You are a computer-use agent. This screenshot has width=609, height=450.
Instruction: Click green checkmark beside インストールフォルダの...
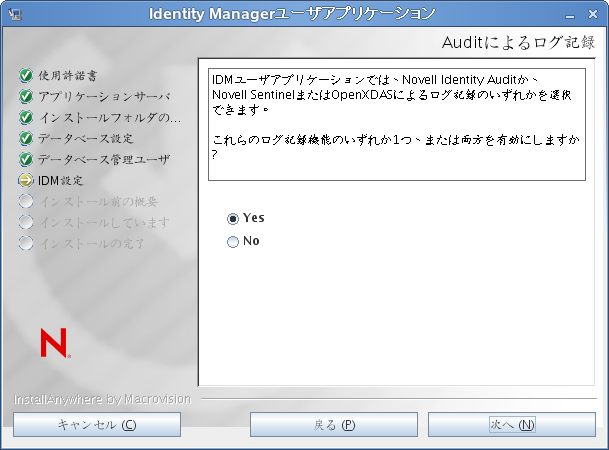tap(26, 117)
